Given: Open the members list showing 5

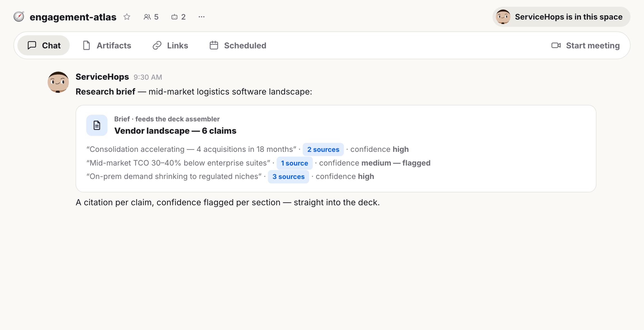Looking at the screenshot, I should (x=151, y=17).
